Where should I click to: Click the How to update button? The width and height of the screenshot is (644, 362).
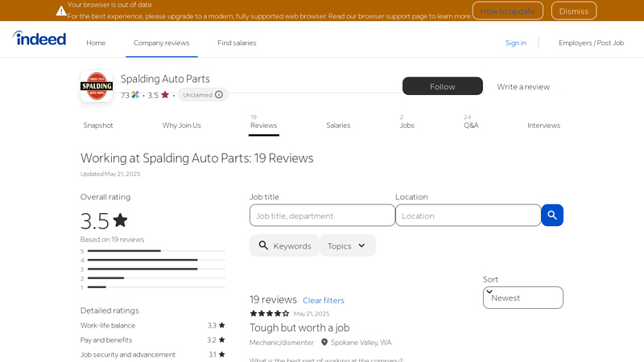[x=508, y=11]
